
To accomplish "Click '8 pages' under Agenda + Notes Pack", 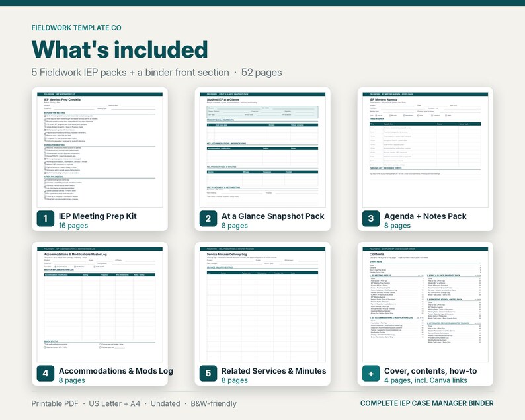I will [x=397, y=226].
